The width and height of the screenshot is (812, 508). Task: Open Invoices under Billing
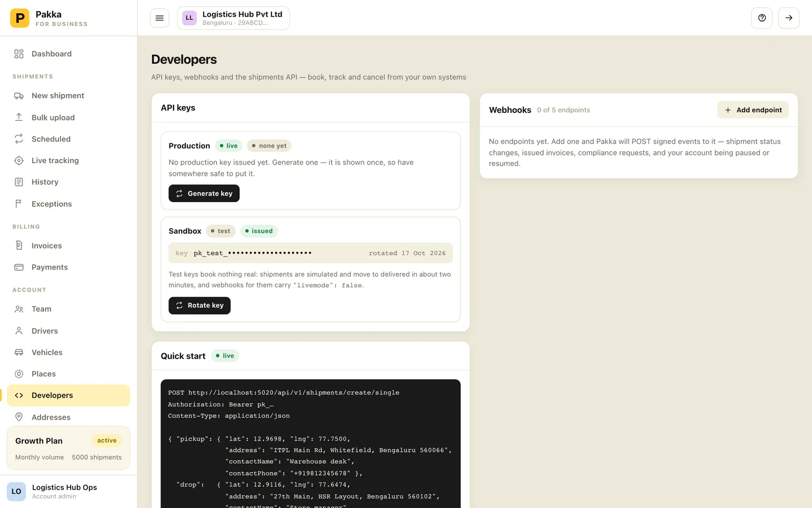[x=69, y=245]
